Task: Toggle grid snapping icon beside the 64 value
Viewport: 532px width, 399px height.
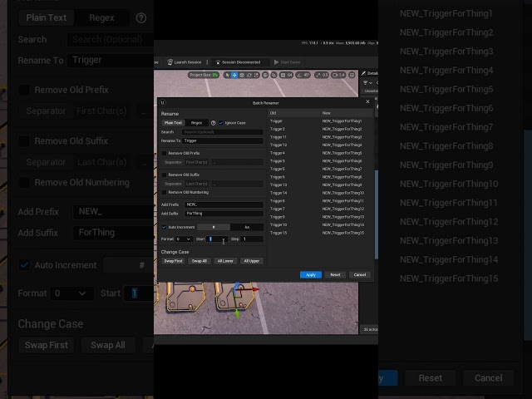Action: (x=283, y=75)
